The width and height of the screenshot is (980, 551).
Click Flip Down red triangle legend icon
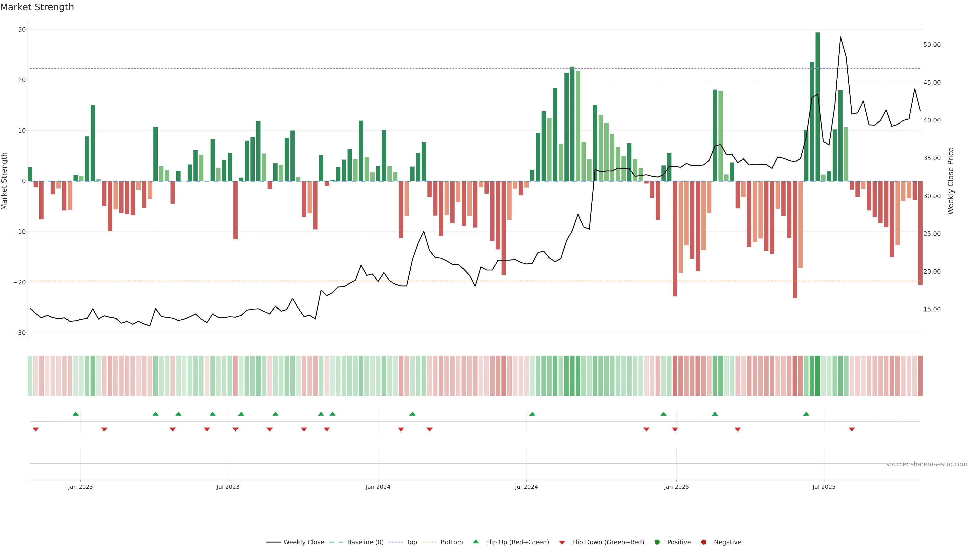(x=562, y=543)
